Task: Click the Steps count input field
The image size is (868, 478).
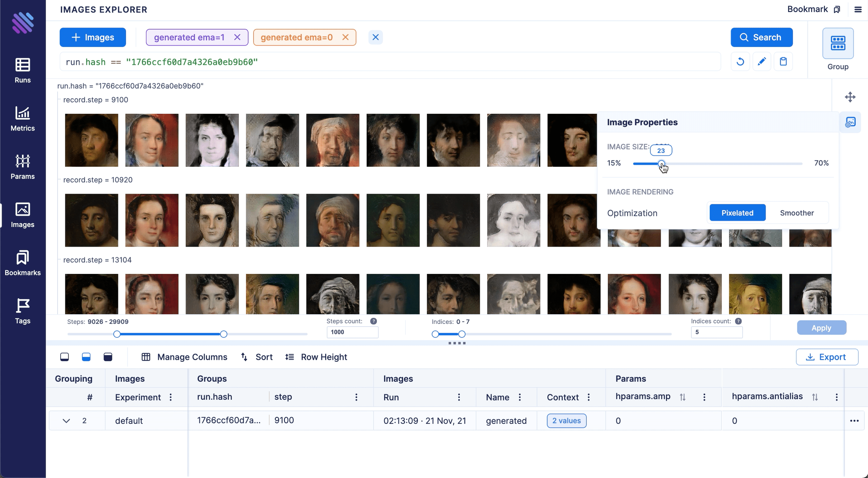Action: tap(353, 332)
